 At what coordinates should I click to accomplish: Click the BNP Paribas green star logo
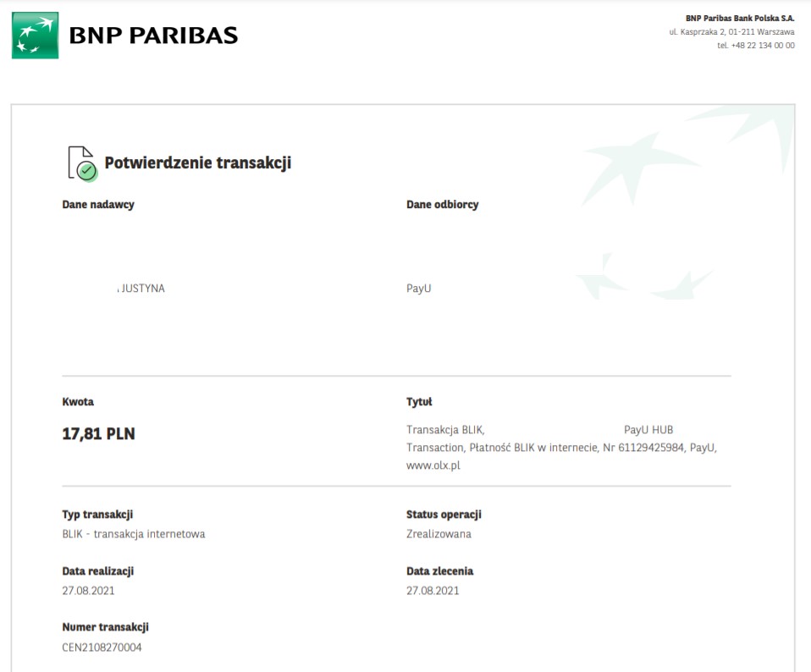tap(36, 36)
